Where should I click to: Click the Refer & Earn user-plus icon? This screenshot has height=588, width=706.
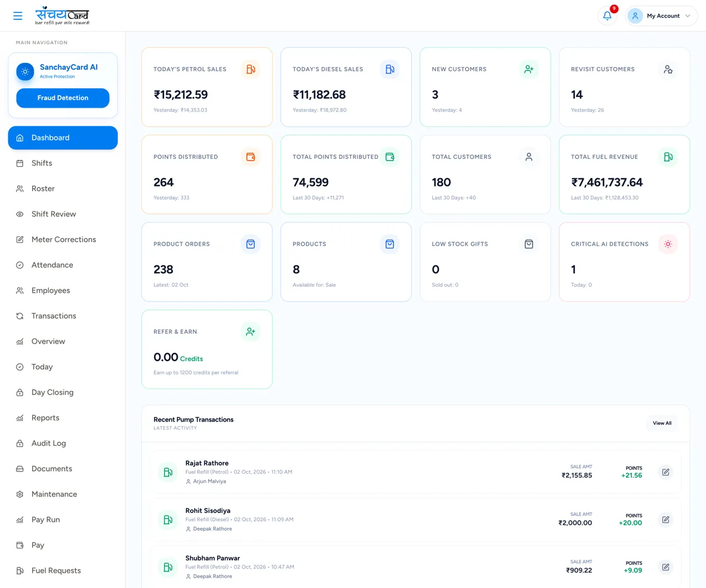click(x=251, y=332)
